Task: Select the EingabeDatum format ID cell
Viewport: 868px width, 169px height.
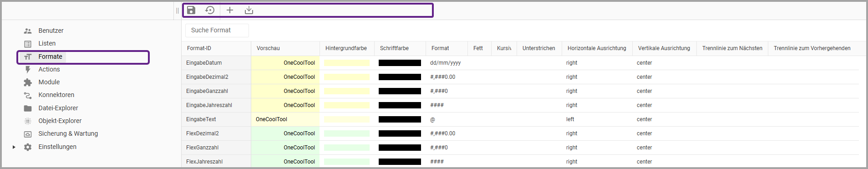Action: coord(216,63)
